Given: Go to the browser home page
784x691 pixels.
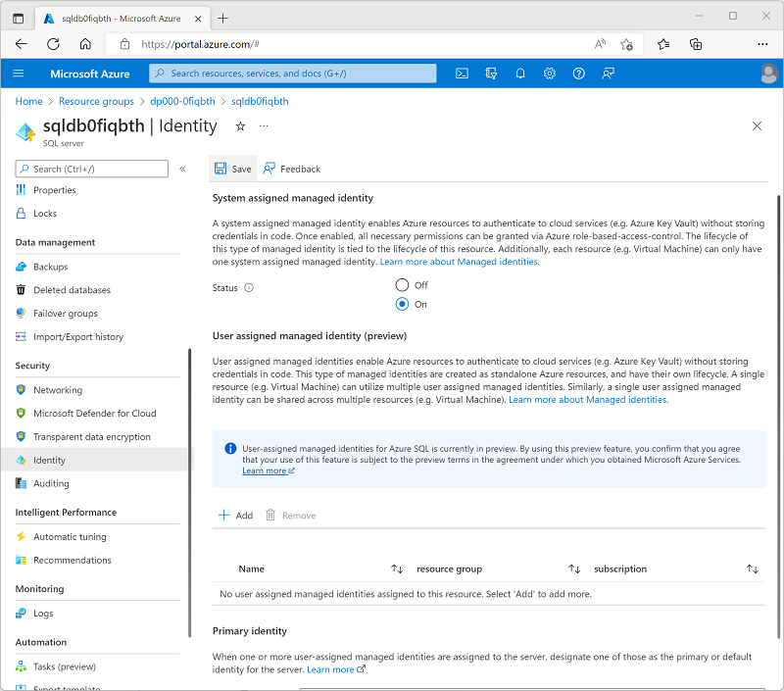Looking at the screenshot, I should pos(85,44).
